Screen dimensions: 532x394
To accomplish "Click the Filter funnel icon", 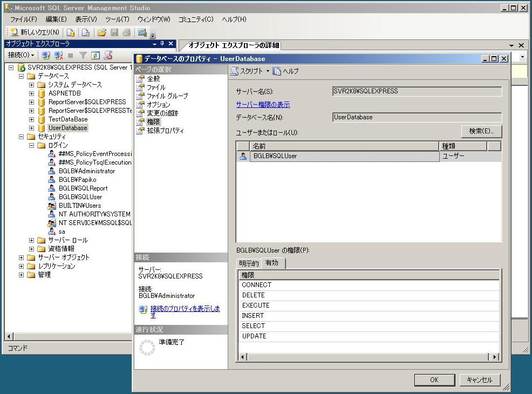I will click(x=83, y=55).
